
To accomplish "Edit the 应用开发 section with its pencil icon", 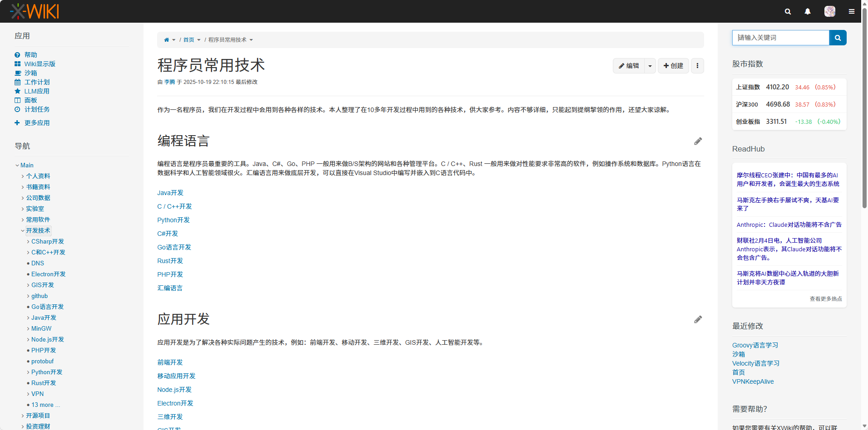I will click(x=698, y=319).
